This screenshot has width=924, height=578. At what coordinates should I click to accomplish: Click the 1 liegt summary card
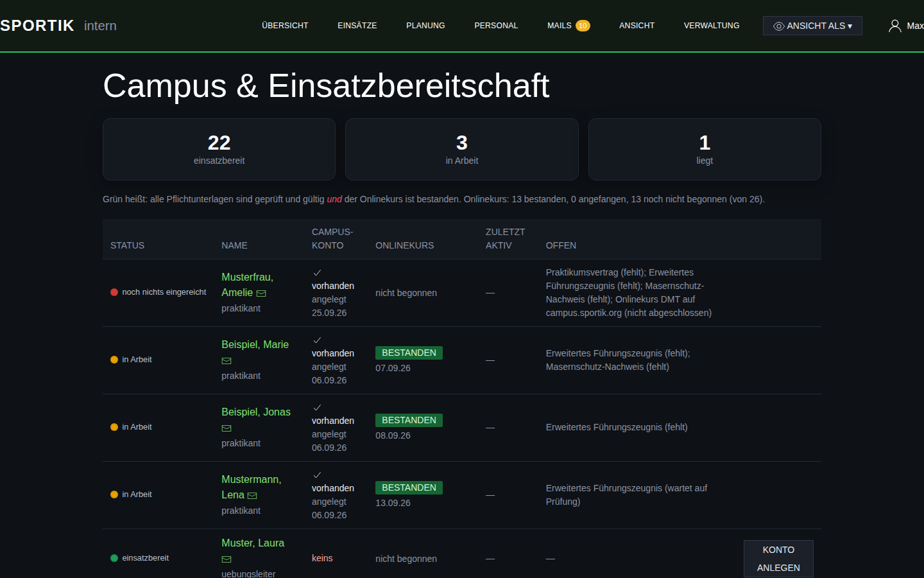pos(705,149)
